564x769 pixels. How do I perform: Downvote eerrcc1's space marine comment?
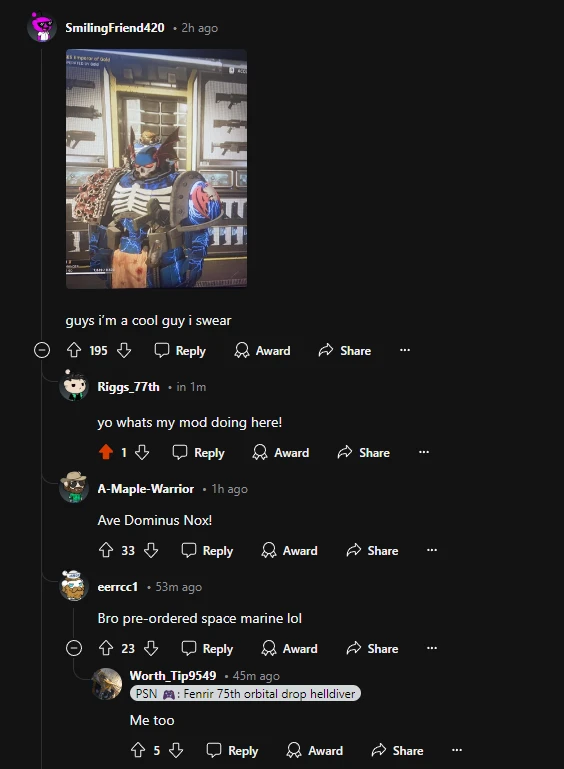[151, 648]
